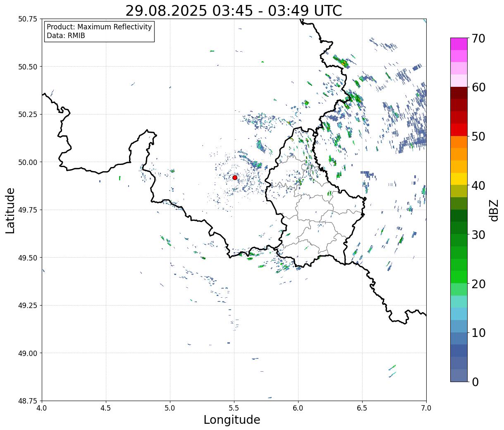Click the longitude tick label 5.0
The height and width of the screenshot is (430, 504).
[x=170, y=408]
